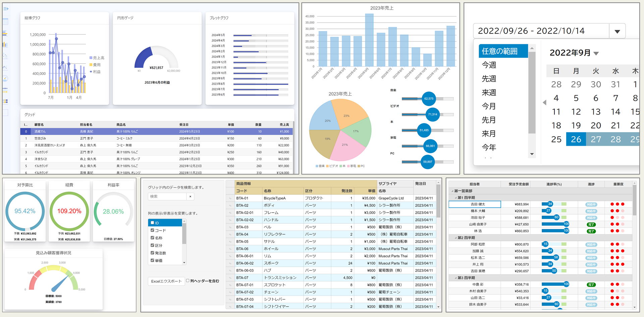Viewport: 644px width, 317px height.
Task: Uncheck the 区分 column checkbox
Action: pos(152,245)
